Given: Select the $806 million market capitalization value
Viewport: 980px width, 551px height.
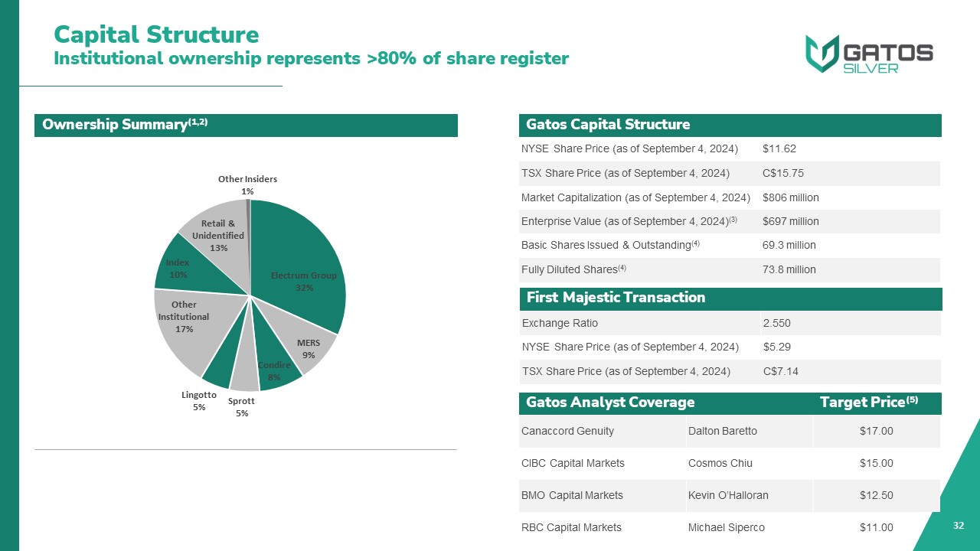Looking at the screenshot, I should pos(790,197).
